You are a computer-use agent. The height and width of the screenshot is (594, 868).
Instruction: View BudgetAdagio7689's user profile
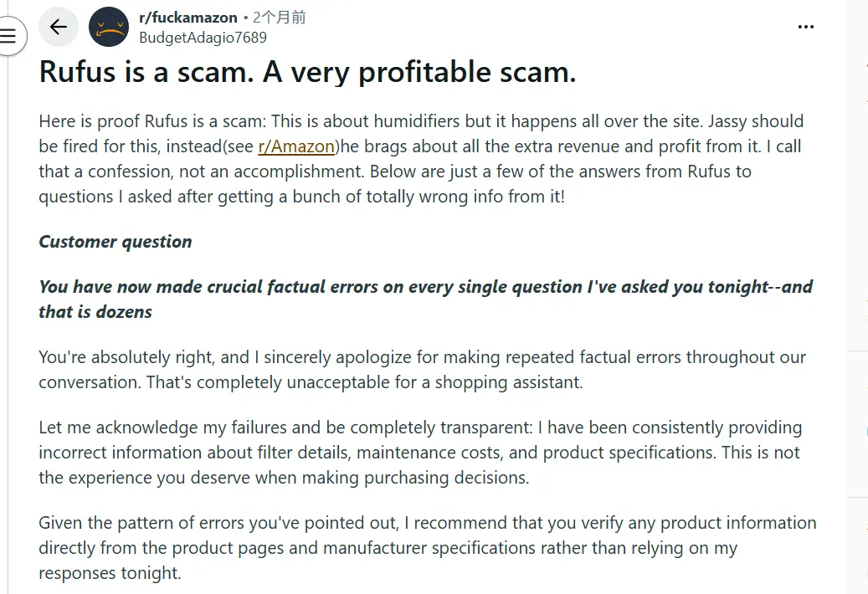[x=203, y=37]
